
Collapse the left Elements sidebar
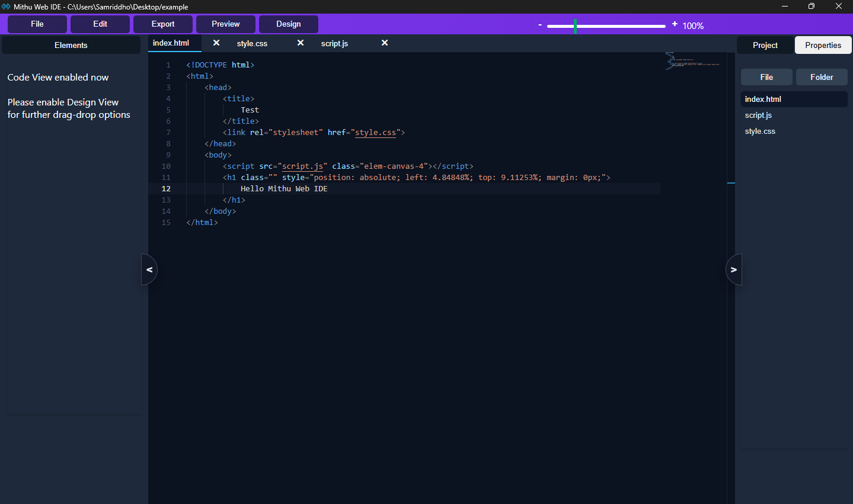(149, 269)
